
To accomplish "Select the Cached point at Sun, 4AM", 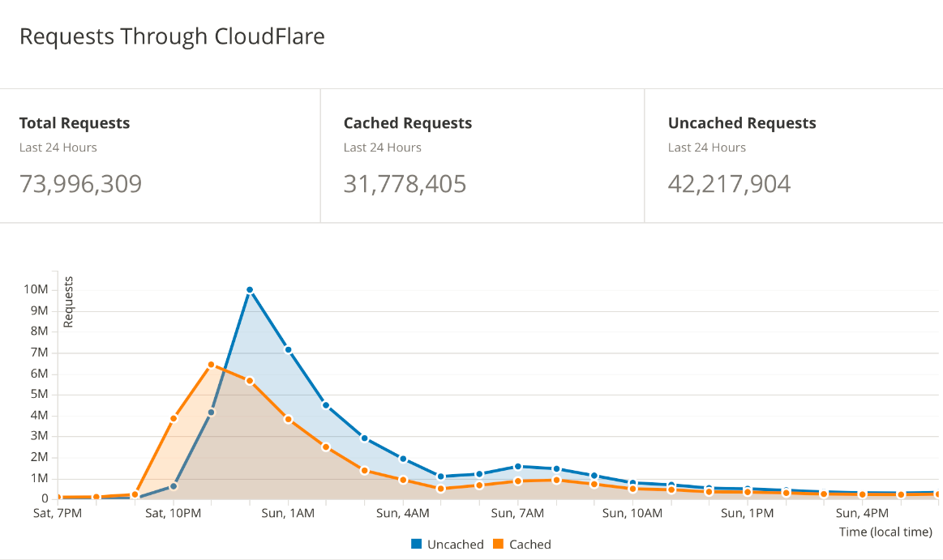I will coord(403,480).
